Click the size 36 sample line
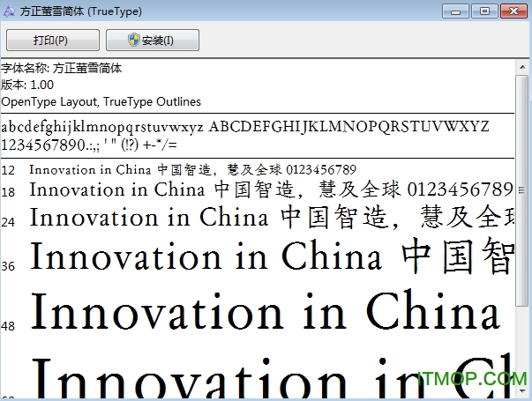This screenshot has width=532, height=401. coord(272,256)
